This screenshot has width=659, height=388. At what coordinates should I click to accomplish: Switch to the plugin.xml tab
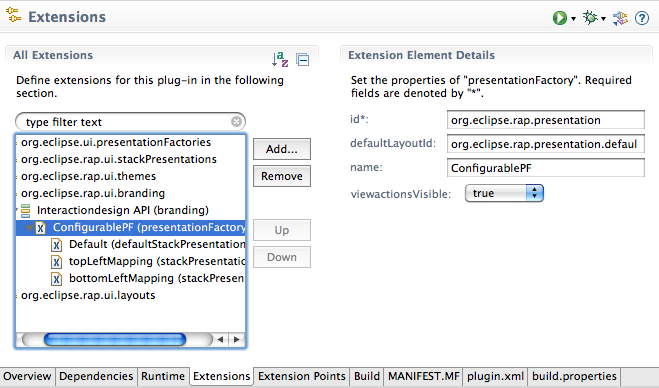pos(496,376)
